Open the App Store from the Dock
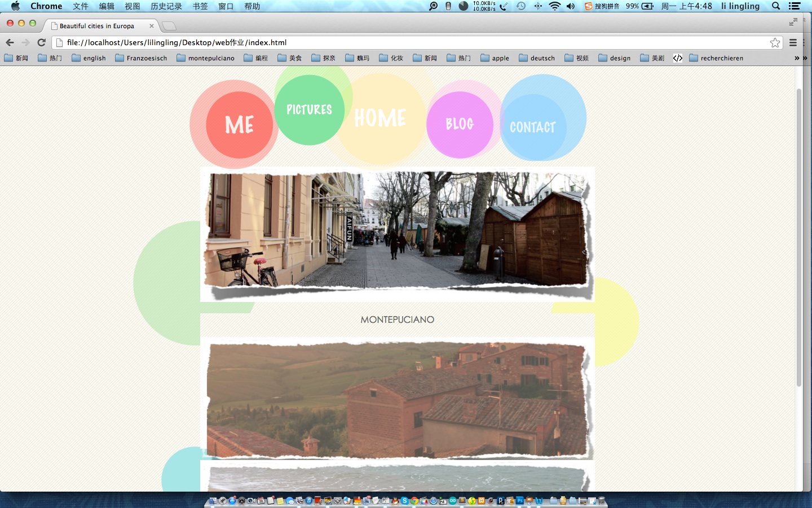This screenshot has height=508, width=812. point(232,501)
